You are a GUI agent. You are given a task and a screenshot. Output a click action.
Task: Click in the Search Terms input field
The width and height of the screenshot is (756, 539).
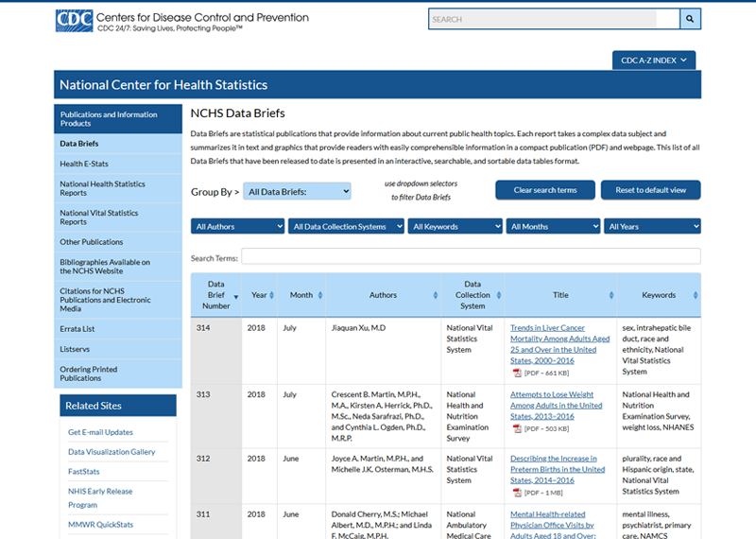[471, 256]
